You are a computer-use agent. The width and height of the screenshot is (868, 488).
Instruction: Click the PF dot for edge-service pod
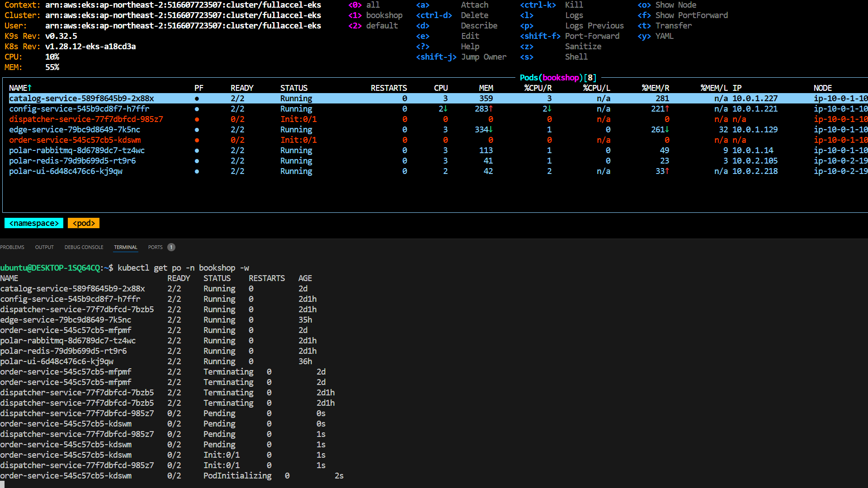(197, 130)
